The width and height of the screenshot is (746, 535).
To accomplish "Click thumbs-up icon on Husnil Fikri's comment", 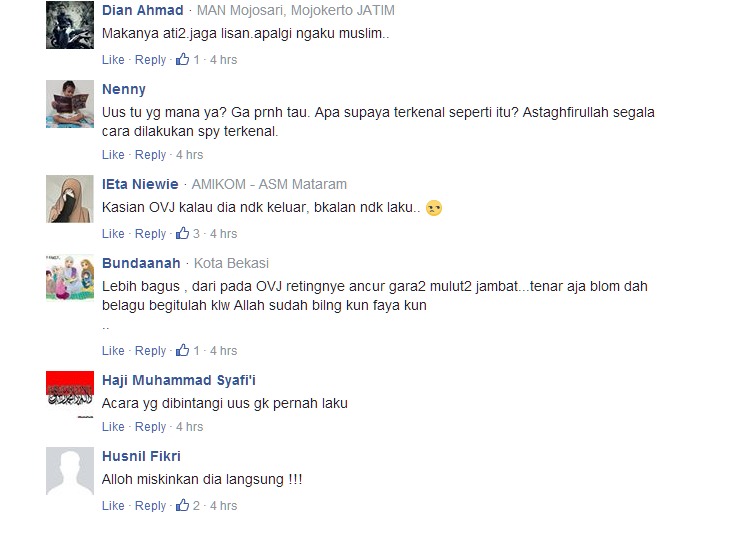I will click(182, 506).
